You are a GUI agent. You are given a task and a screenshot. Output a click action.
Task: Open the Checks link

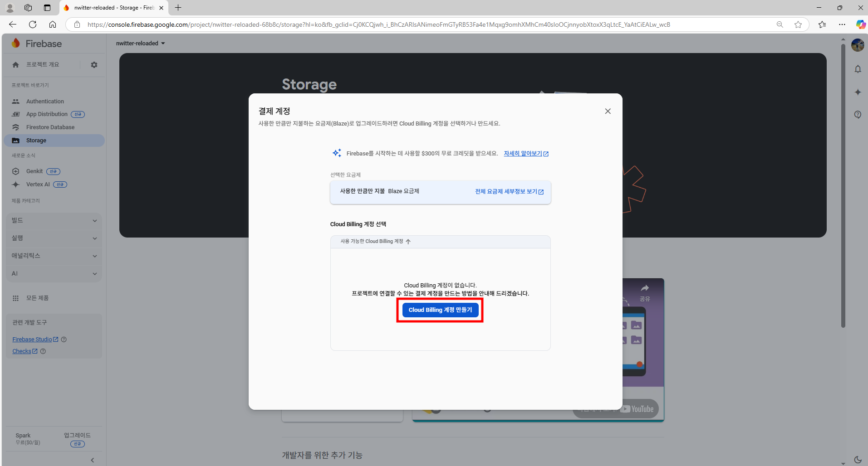pyautogui.click(x=25, y=351)
